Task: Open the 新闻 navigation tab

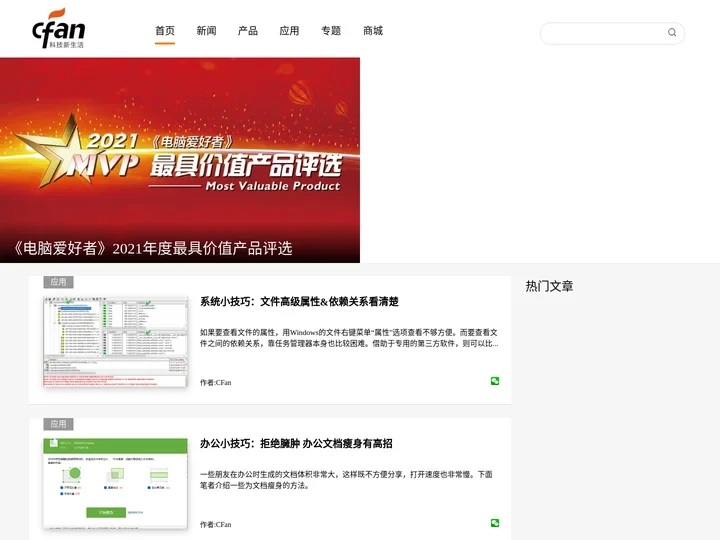Action: (206, 31)
